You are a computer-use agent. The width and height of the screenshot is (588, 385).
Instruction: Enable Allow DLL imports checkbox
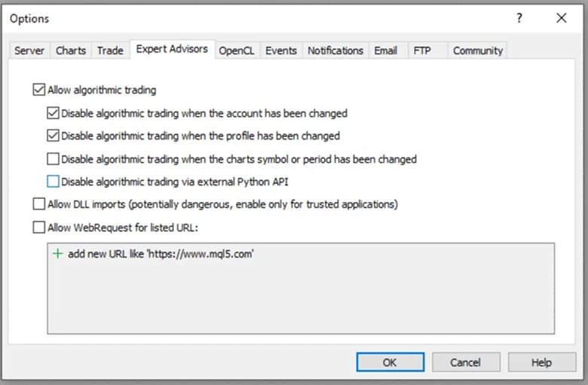click(x=39, y=204)
